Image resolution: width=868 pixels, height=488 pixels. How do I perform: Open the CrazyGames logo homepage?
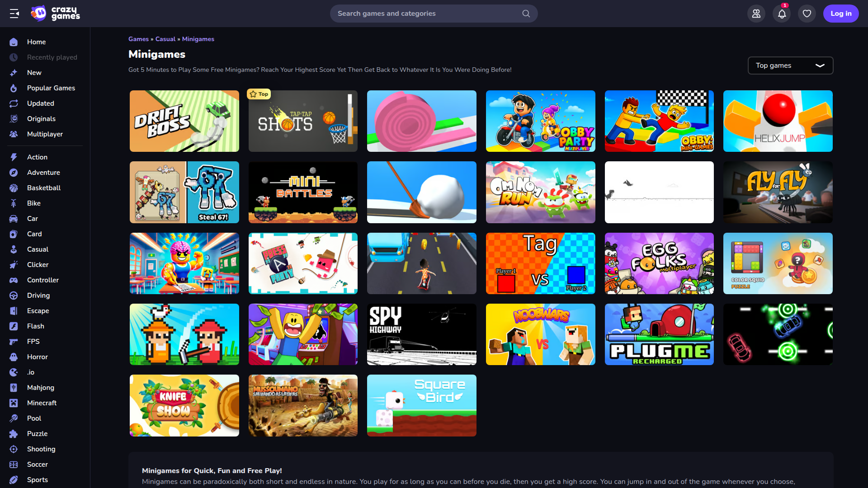pyautogui.click(x=55, y=14)
